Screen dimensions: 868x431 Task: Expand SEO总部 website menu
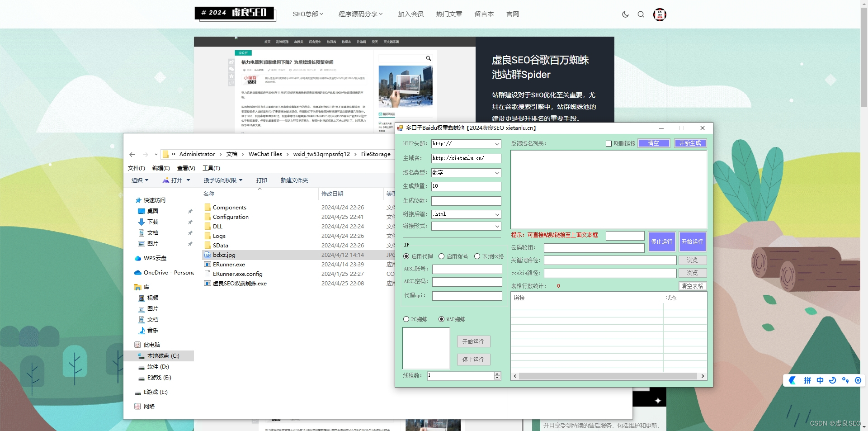click(308, 14)
